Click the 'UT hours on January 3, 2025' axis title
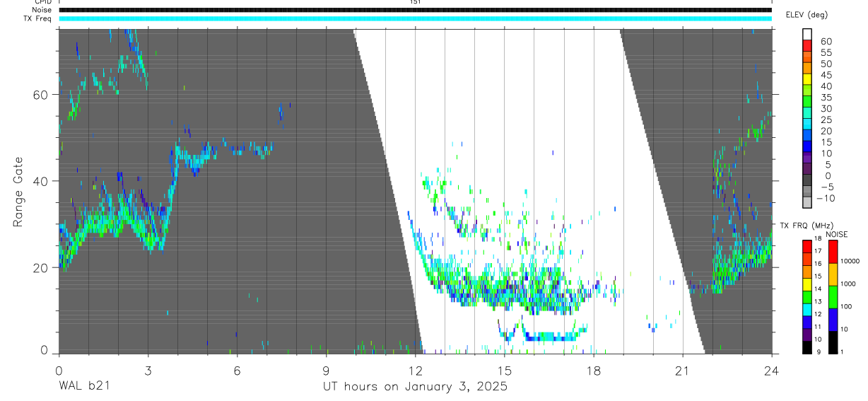Screen dimensions: 868x401 415,387
